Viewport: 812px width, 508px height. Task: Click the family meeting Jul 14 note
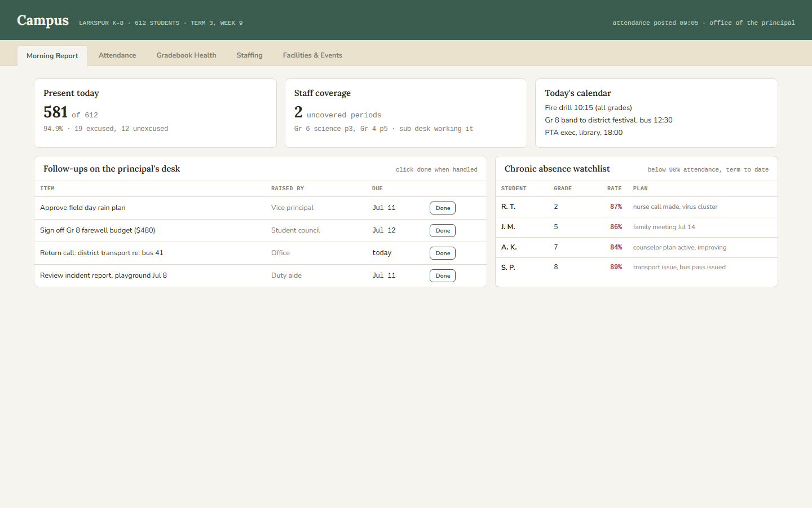(x=664, y=227)
